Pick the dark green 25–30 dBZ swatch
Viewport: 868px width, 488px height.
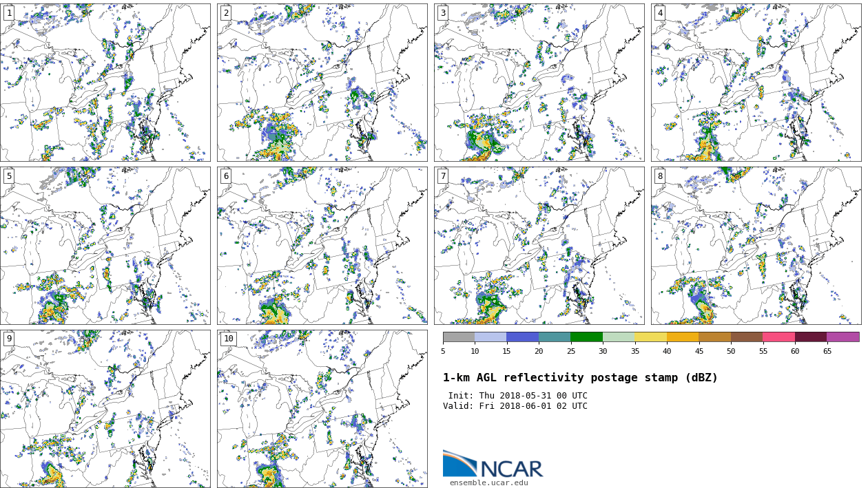[x=586, y=337]
